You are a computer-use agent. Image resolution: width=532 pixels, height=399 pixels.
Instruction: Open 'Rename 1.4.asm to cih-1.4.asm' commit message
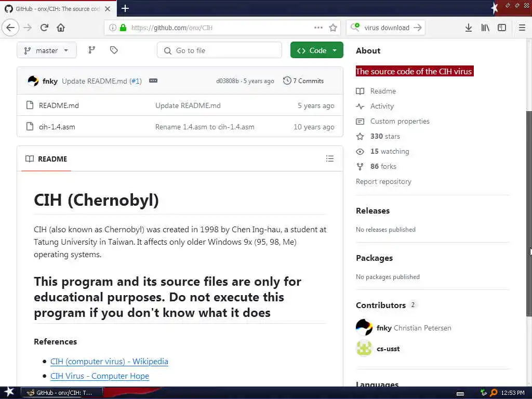205,127
